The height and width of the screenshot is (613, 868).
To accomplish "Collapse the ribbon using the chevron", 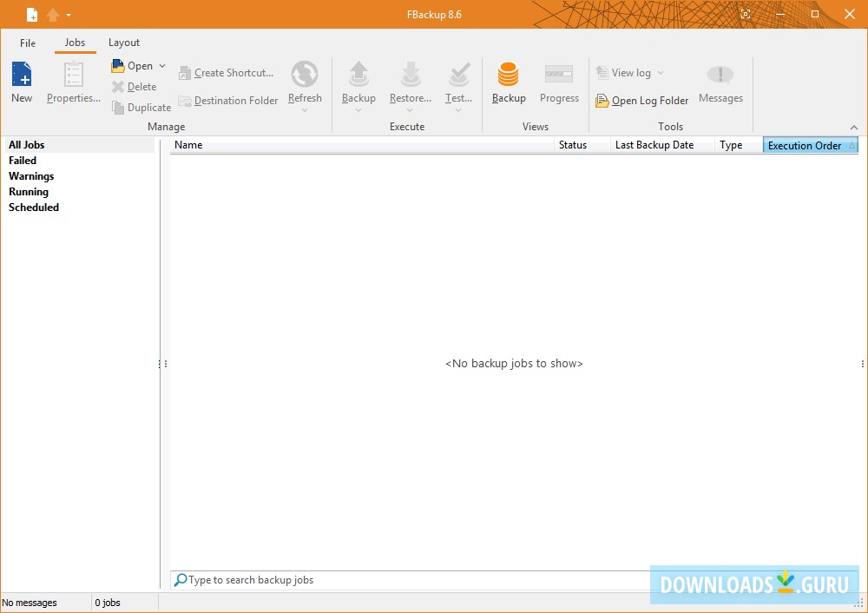I will [853, 128].
